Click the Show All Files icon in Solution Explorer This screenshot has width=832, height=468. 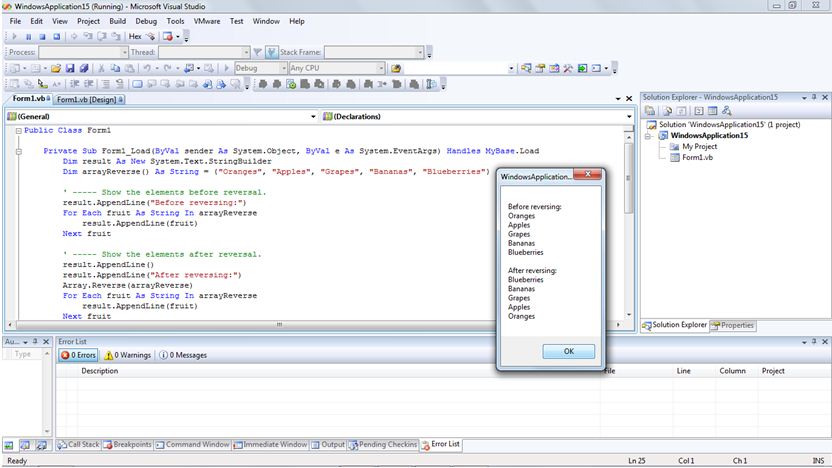[x=668, y=111]
